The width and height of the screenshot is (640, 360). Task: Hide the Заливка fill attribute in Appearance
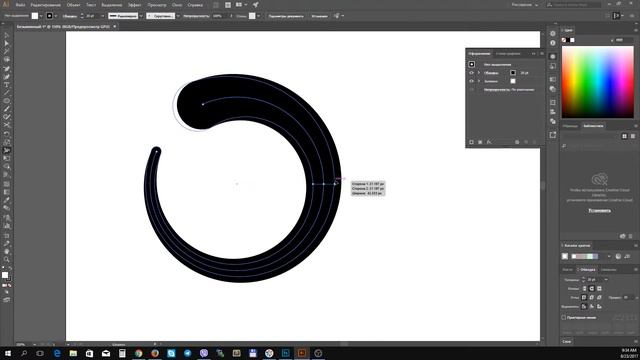471,81
